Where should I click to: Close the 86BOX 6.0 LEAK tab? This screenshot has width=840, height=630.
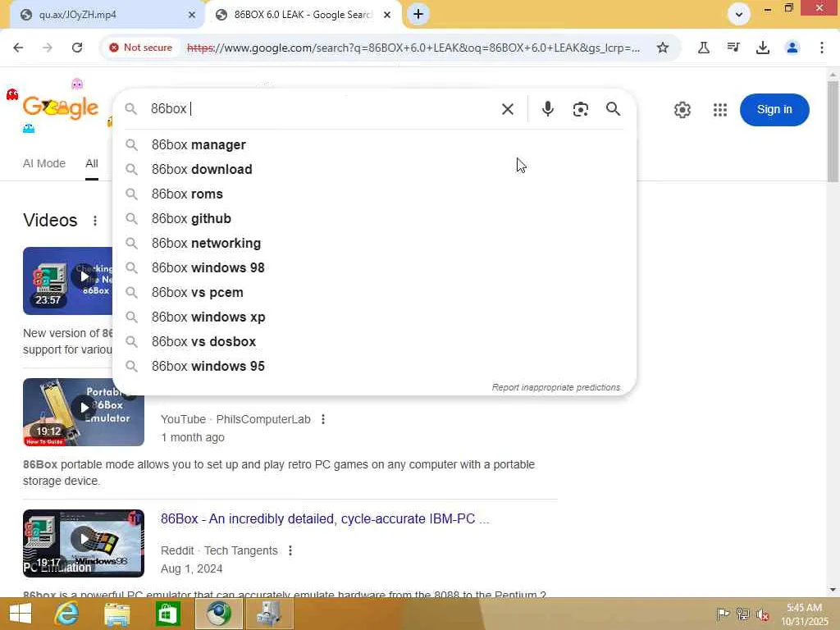click(387, 15)
